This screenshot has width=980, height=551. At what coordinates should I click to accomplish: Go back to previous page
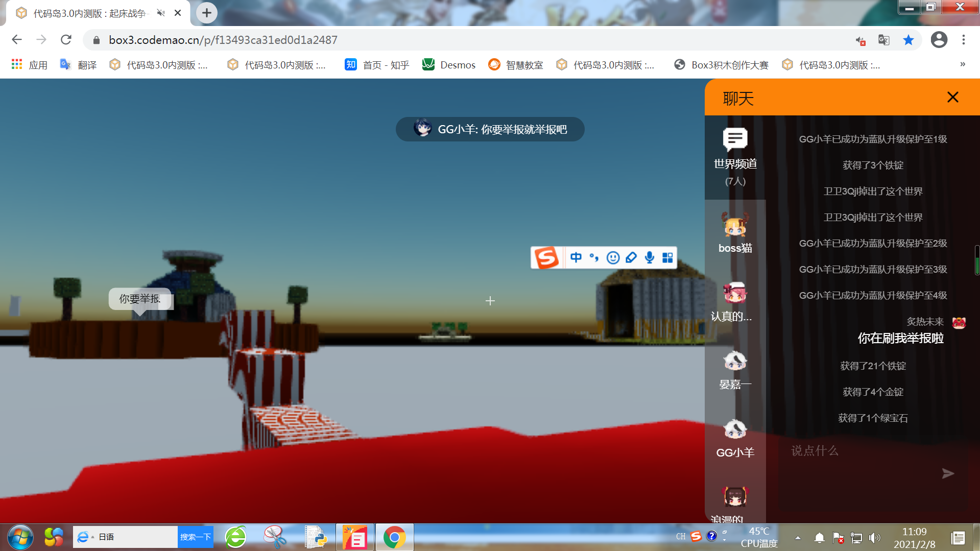(17, 40)
